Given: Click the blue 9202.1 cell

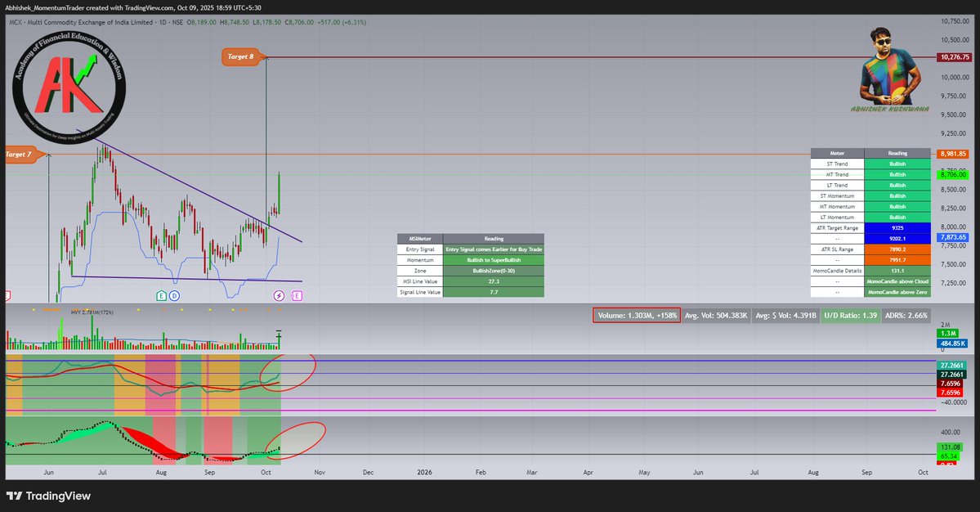Looking at the screenshot, I should pyautogui.click(x=897, y=239).
